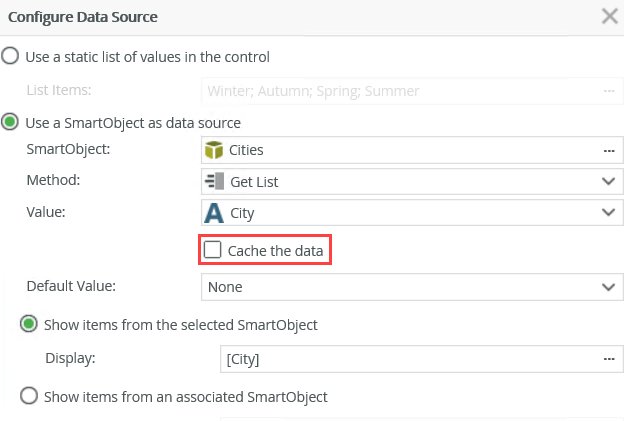Choose Show items from the selected SmartObject
The image size is (624, 421).
(x=30, y=324)
